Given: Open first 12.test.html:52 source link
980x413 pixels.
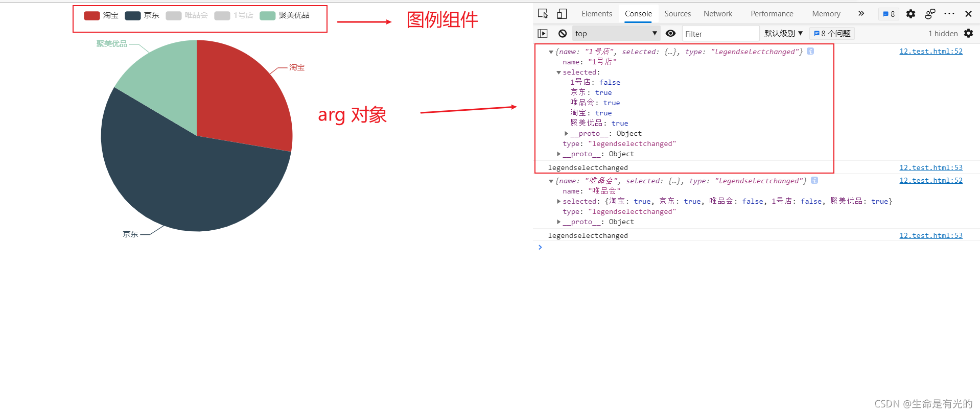Looking at the screenshot, I should coord(931,52).
